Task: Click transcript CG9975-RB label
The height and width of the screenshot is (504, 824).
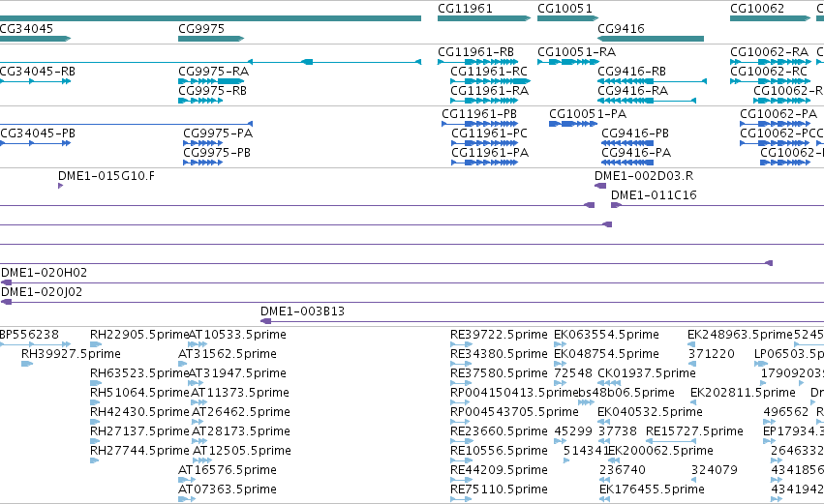Action: click(x=212, y=91)
